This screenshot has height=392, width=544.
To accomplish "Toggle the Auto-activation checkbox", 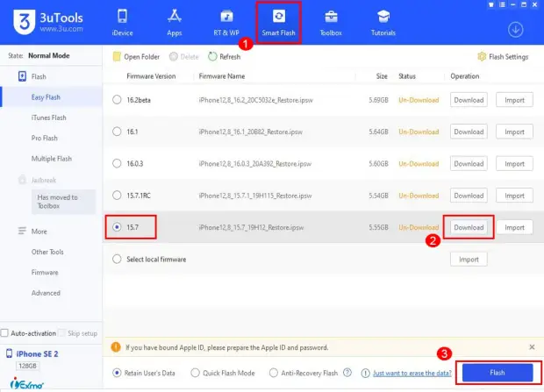I will 4,333.
